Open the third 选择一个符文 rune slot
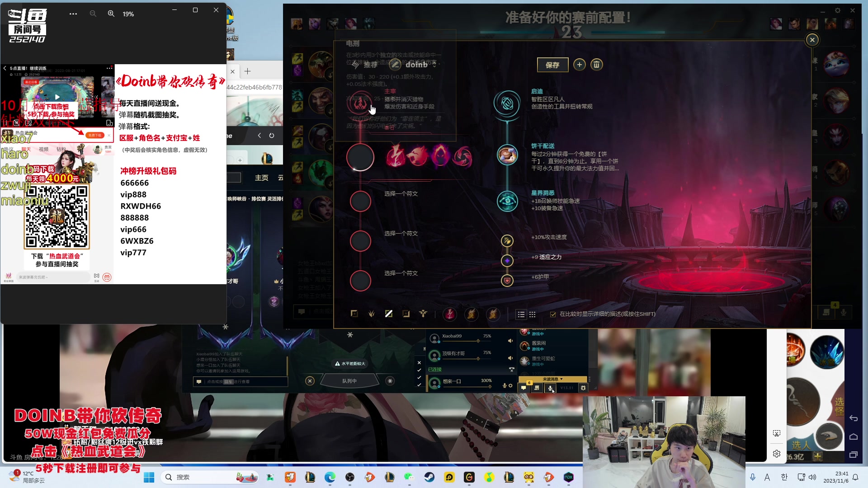Screen dimensions: 868x488 [360, 281]
